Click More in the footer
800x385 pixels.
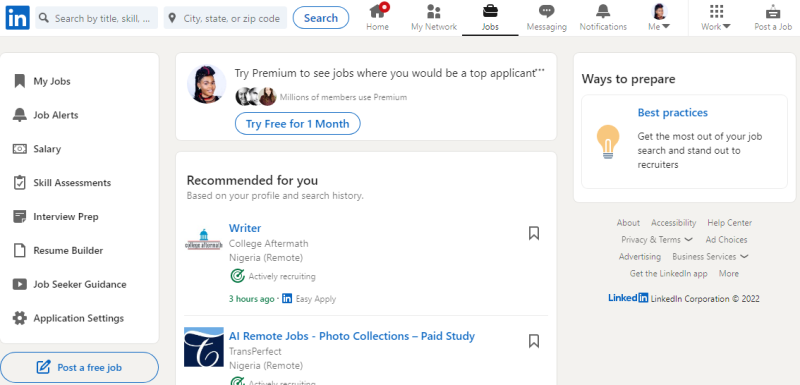point(729,273)
